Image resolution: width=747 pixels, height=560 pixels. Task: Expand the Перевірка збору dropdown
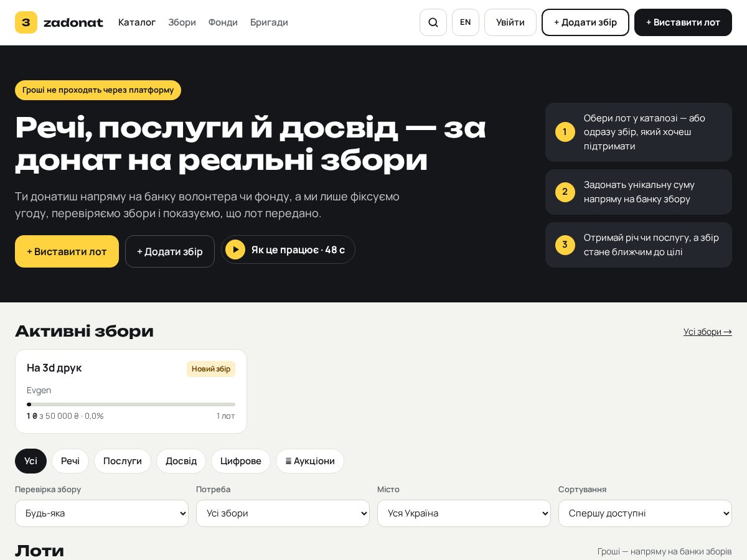click(x=101, y=513)
